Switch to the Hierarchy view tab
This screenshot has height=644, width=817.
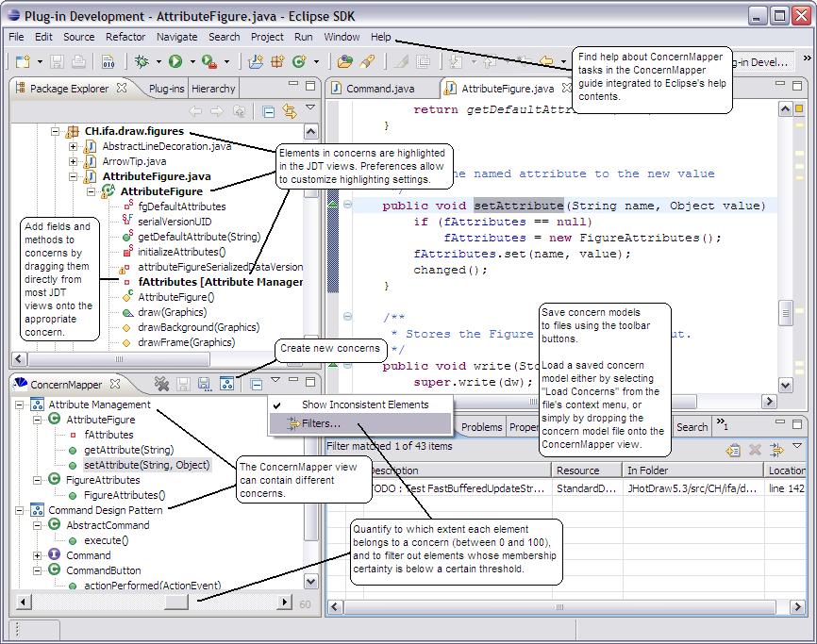213,89
